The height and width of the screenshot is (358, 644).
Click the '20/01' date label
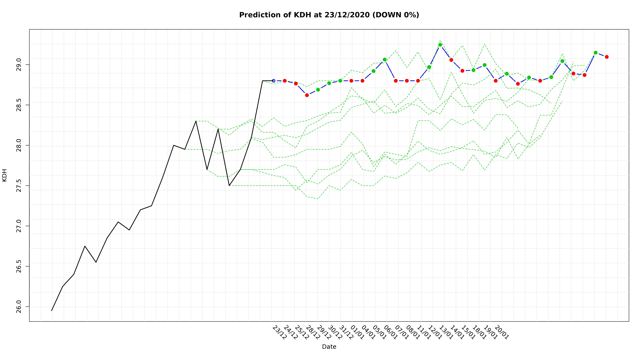[x=501, y=332]
